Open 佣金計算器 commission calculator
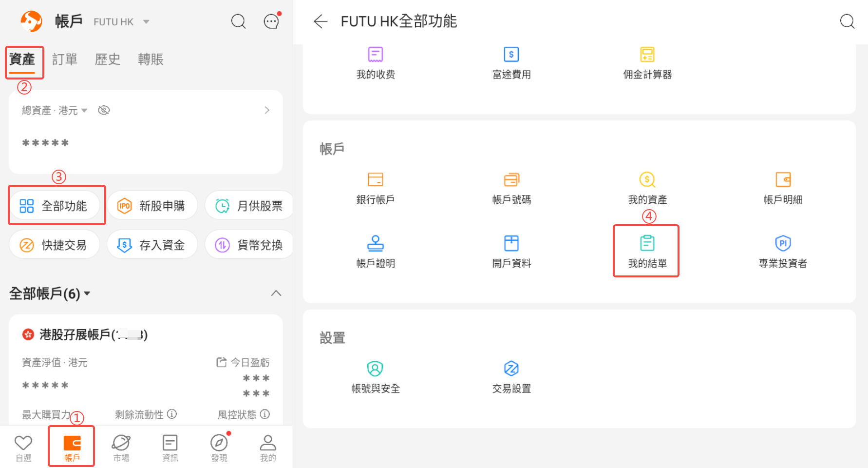868x468 pixels. [x=647, y=63]
